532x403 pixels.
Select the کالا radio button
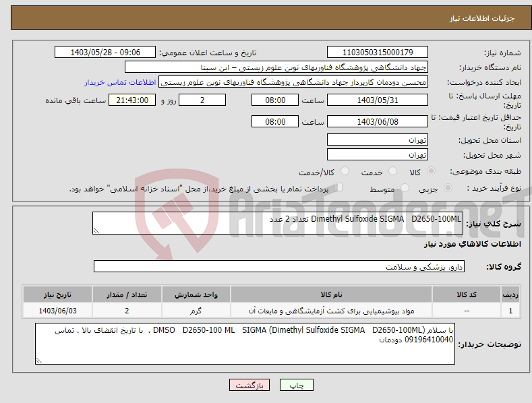pyautogui.click(x=431, y=171)
